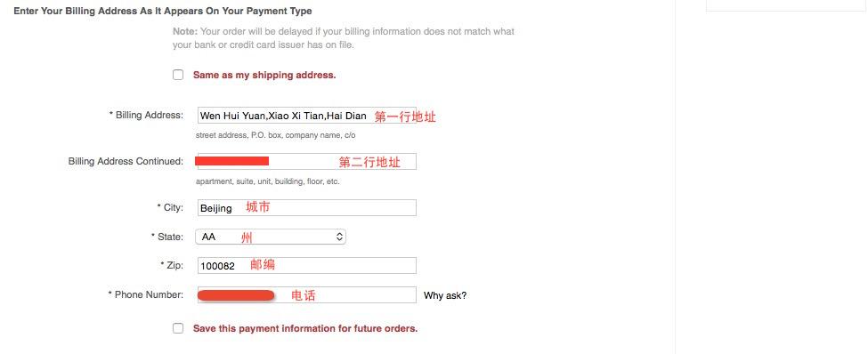This screenshot has width=868, height=354.
Task: Click the '* State:' label
Action: coord(166,237)
